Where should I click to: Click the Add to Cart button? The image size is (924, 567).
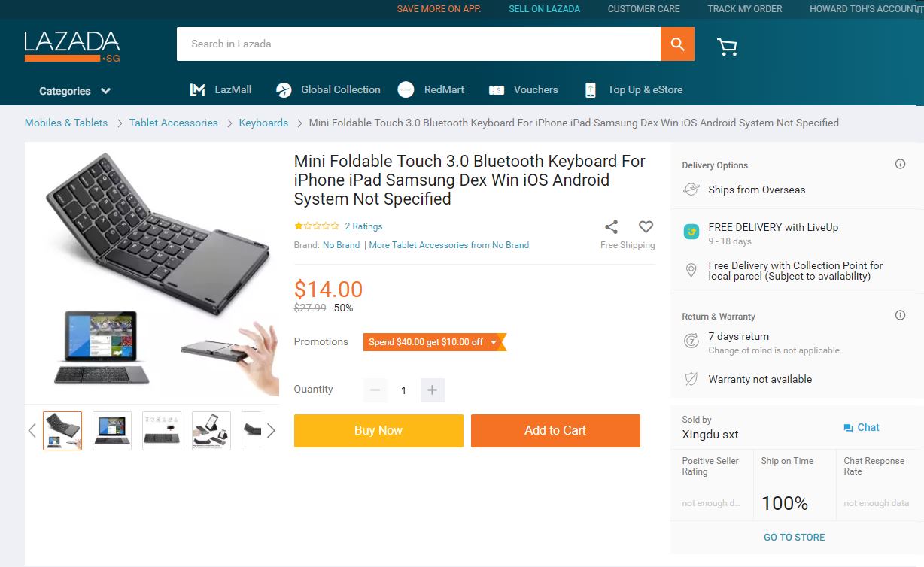[555, 431]
